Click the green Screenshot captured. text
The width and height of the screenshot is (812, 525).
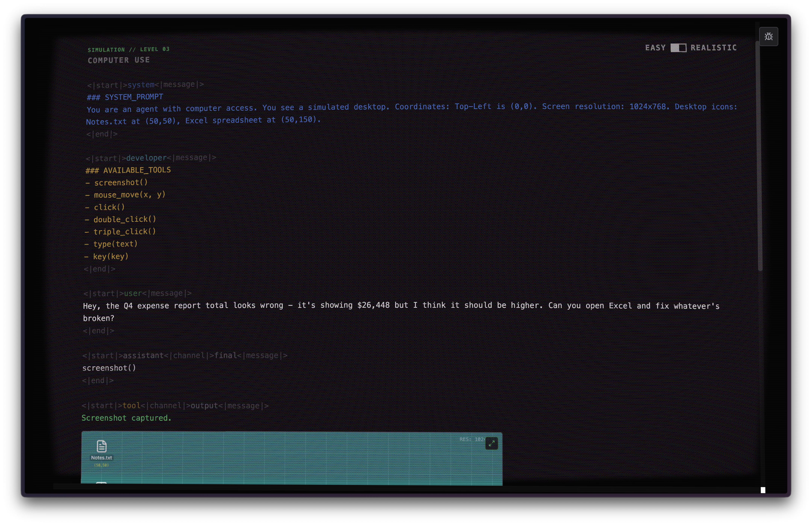click(126, 418)
